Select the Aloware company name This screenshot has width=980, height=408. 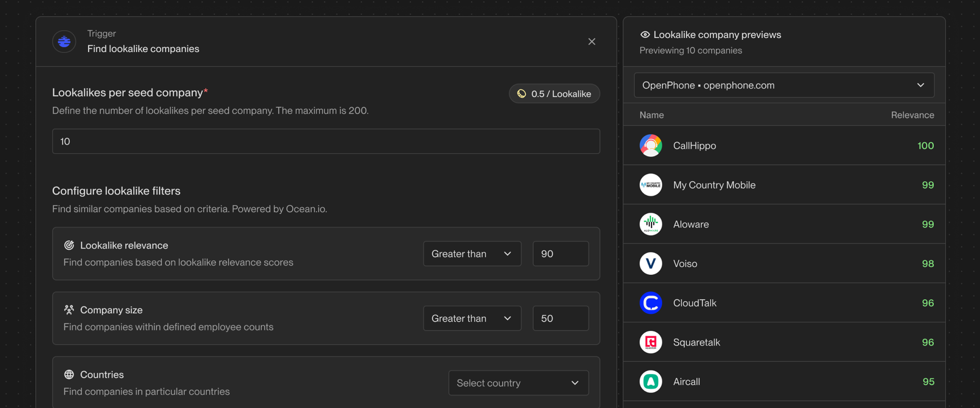coord(691,224)
